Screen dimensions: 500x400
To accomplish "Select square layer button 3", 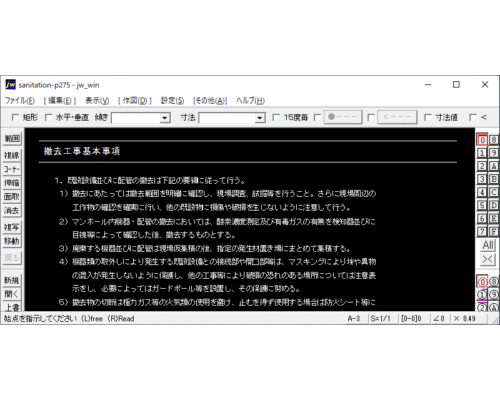I will point(482,179).
